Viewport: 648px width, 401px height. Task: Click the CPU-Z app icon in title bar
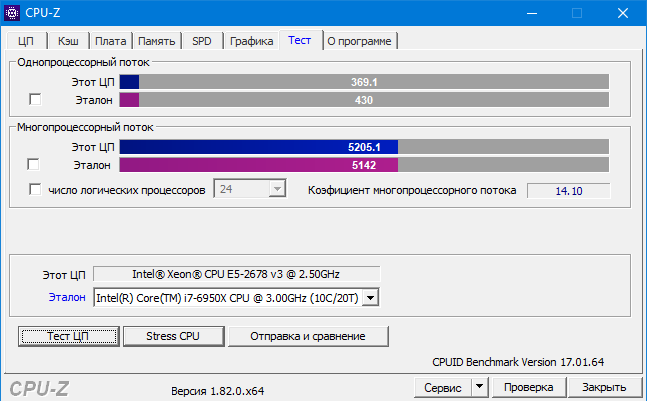[x=12, y=13]
